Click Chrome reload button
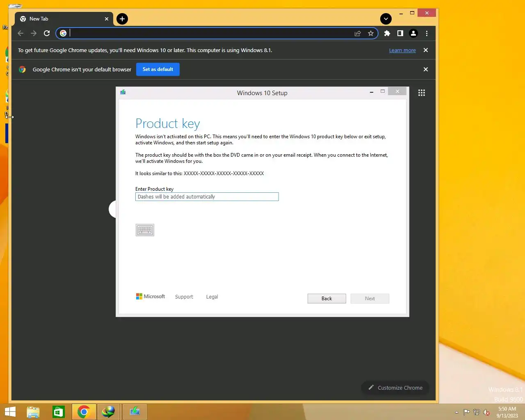 pos(47,33)
